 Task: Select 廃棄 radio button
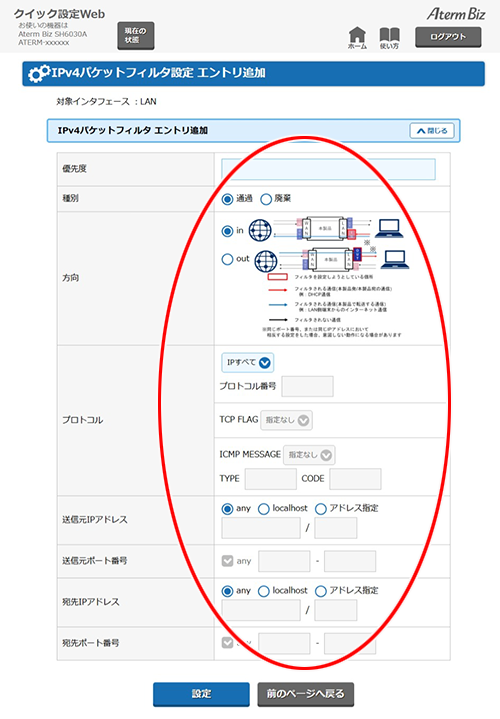pyautogui.click(x=266, y=199)
